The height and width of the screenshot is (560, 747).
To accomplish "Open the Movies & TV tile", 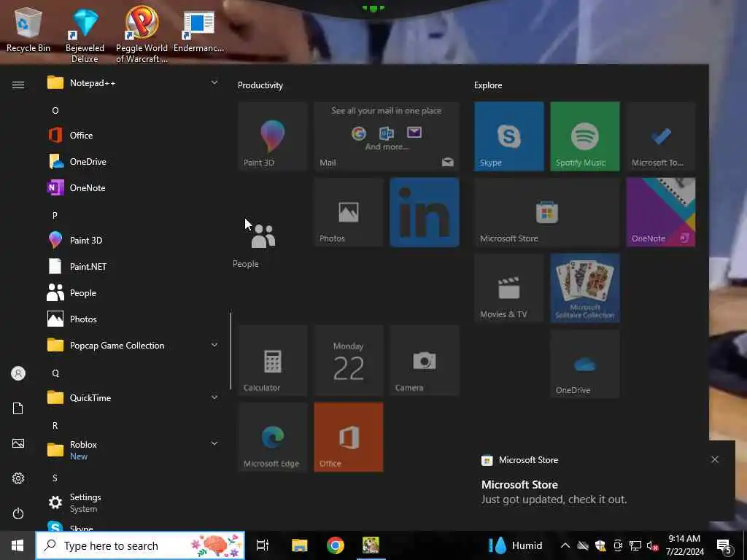I will (x=508, y=288).
